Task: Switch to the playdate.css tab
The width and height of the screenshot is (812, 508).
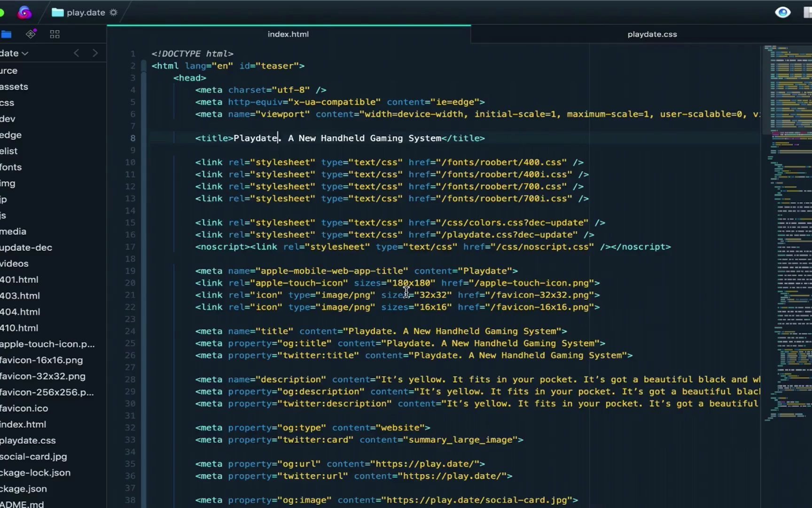Action: tap(652, 34)
